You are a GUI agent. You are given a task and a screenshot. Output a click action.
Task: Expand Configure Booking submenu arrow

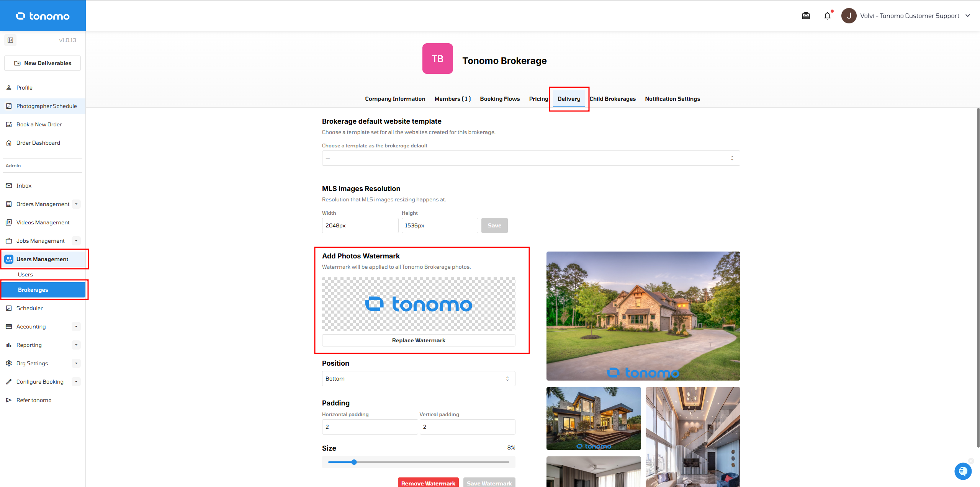coord(76,382)
